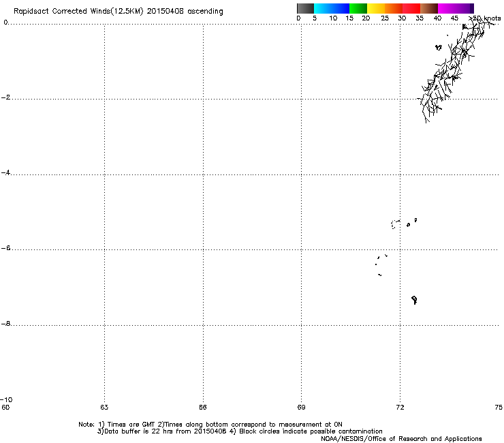Click the longitude label 60
The width and height of the screenshot is (504, 443).
coord(5,408)
